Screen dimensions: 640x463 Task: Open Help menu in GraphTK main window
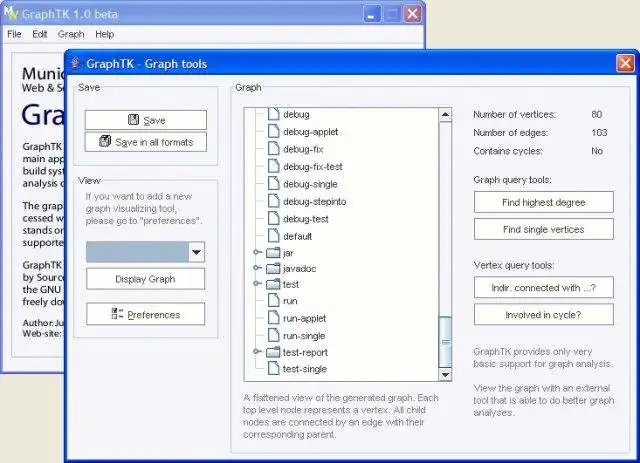click(104, 34)
